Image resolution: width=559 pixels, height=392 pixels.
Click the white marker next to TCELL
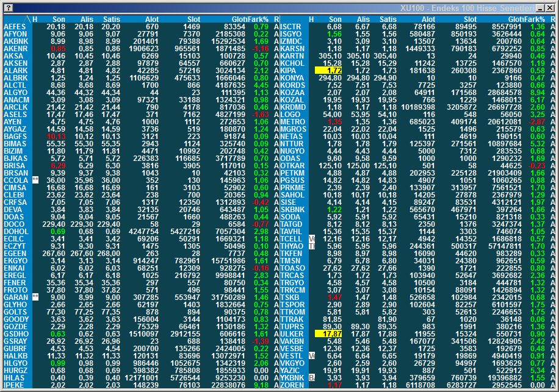pos(312,238)
